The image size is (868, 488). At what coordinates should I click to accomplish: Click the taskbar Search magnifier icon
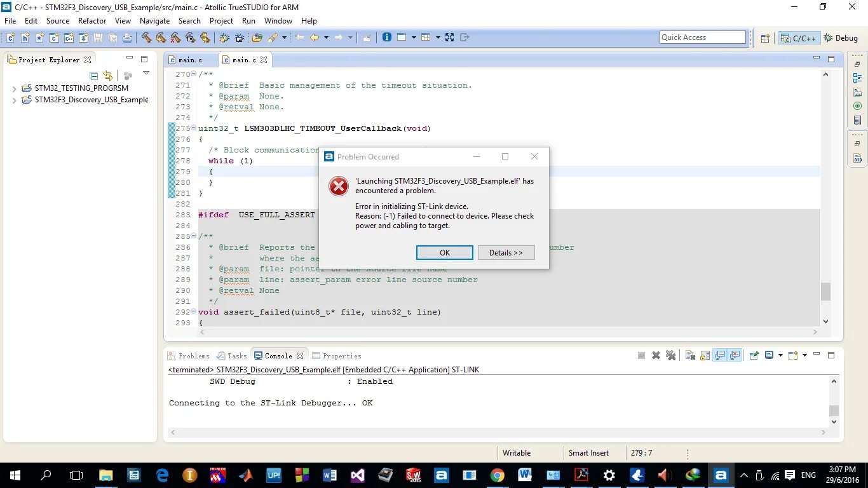(46, 475)
